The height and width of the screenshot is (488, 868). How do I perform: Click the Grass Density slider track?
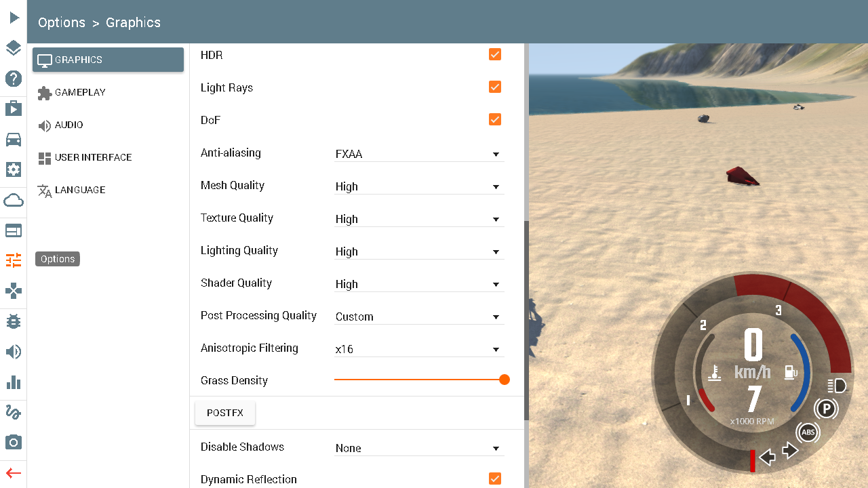pyautogui.click(x=418, y=380)
